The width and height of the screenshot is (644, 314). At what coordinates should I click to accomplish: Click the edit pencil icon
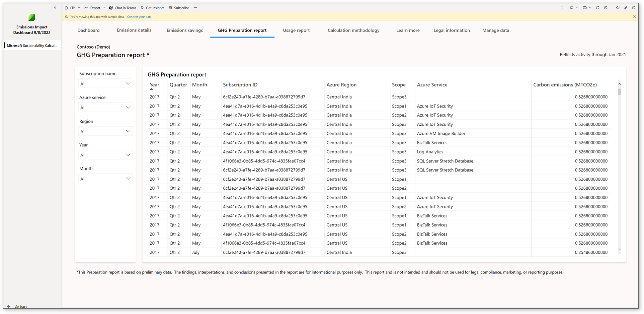point(626,8)
